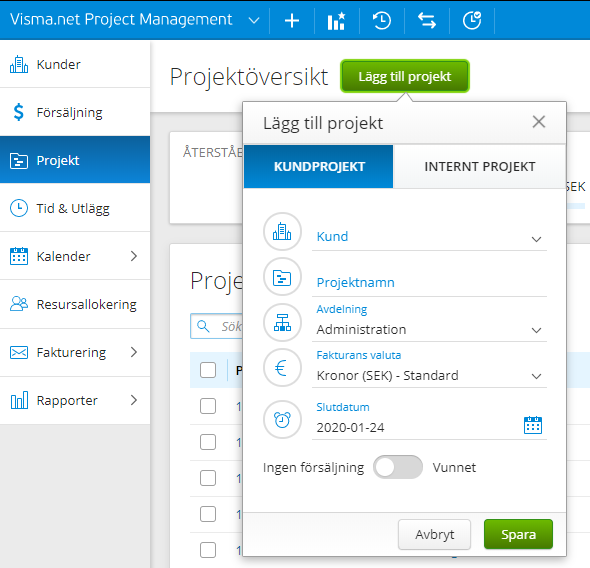Open the Kund dropdown

pyautogui.click(x=429, y=237)
